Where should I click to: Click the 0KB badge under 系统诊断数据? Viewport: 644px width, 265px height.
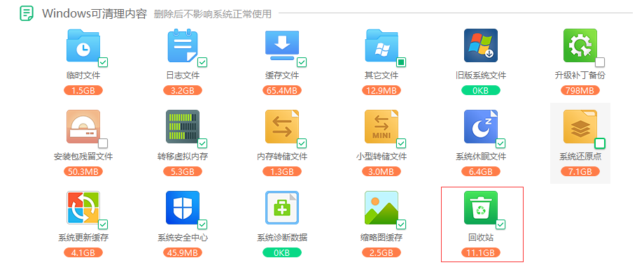coord(282,252)
